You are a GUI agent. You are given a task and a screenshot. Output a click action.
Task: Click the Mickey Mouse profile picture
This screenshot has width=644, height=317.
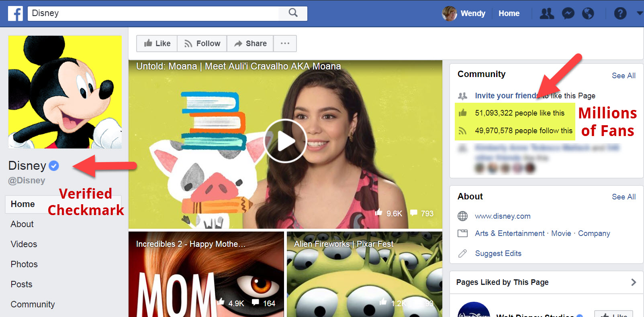[x=65, y=92]
